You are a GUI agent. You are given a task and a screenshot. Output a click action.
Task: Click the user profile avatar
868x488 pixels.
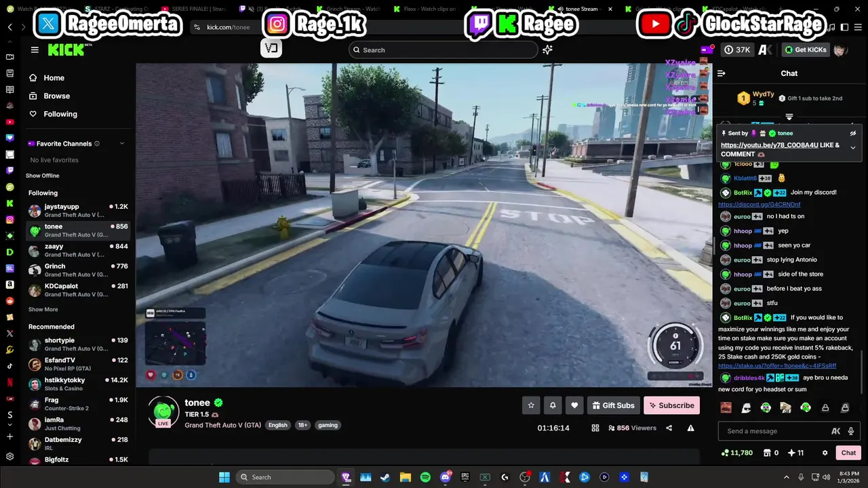click(x=840, y=49)
